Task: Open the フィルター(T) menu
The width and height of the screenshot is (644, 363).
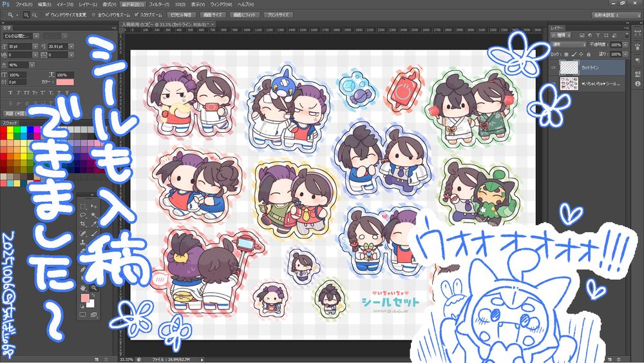Action: [x=159, y=5]
